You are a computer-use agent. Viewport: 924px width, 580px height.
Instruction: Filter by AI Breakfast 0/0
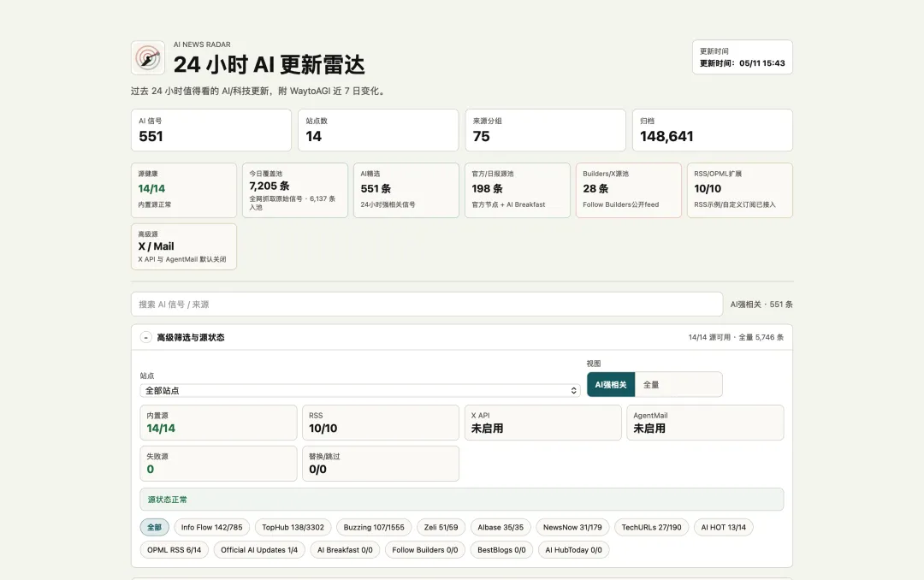tap(345, 550)
